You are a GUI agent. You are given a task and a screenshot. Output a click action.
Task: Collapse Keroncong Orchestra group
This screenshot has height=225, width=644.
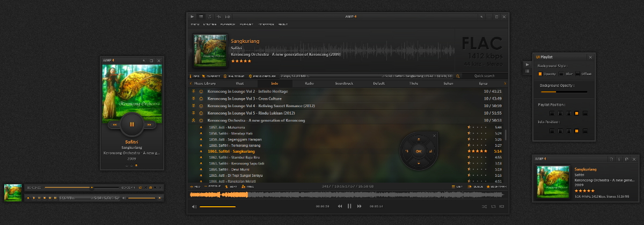(193, 121)
